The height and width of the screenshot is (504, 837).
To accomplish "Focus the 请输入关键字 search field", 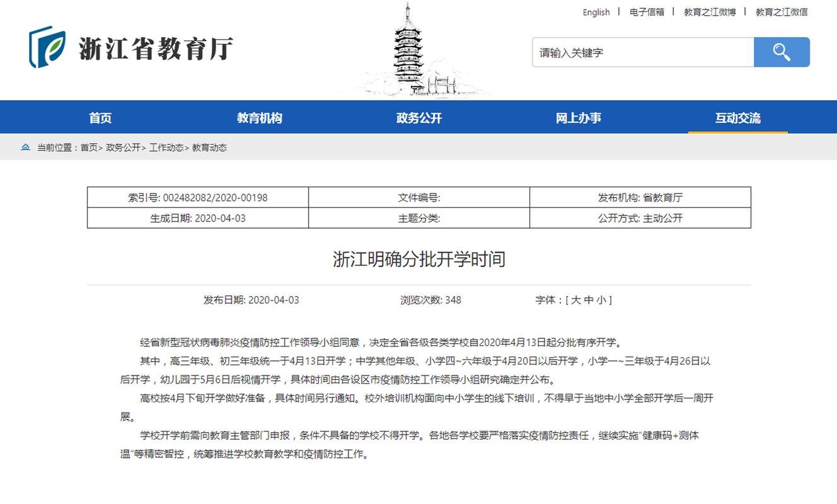I will click(643, 52).
